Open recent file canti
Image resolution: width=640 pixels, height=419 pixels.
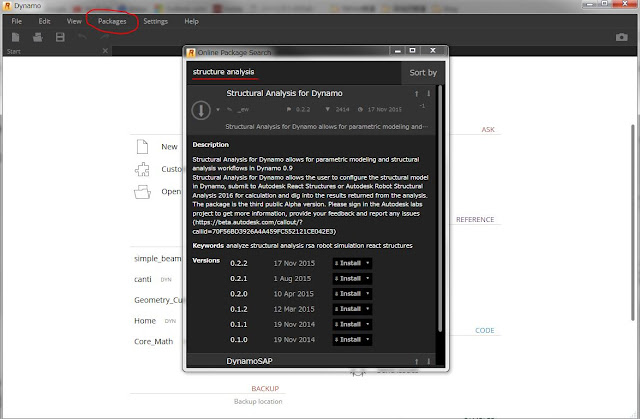pyautogui.click(x=143, y=279)
